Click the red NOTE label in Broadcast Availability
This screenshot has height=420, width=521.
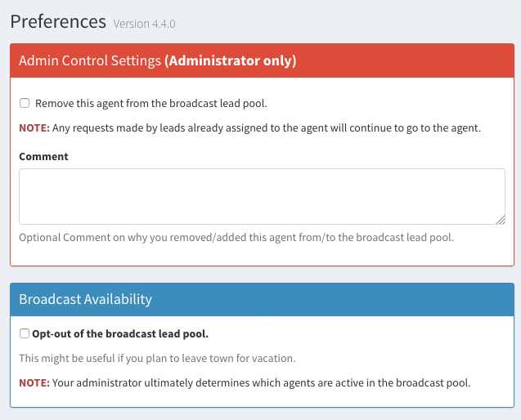[x=34, y=382]
